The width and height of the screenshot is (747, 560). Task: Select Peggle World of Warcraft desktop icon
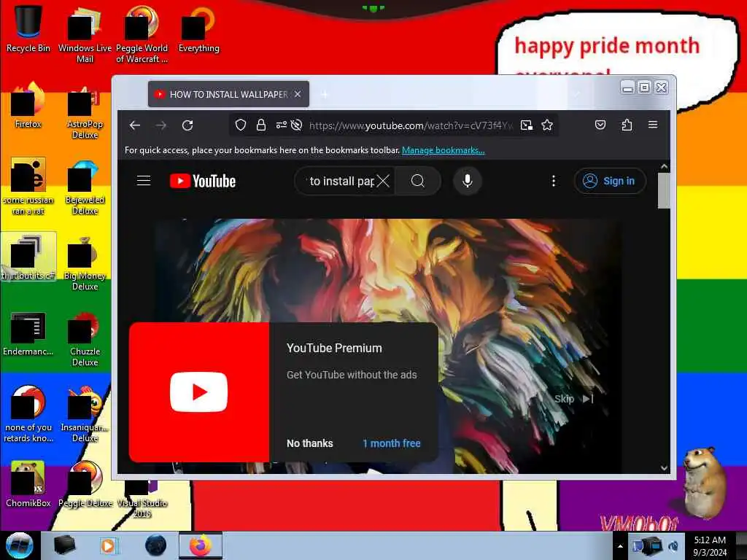coord(142,34)
